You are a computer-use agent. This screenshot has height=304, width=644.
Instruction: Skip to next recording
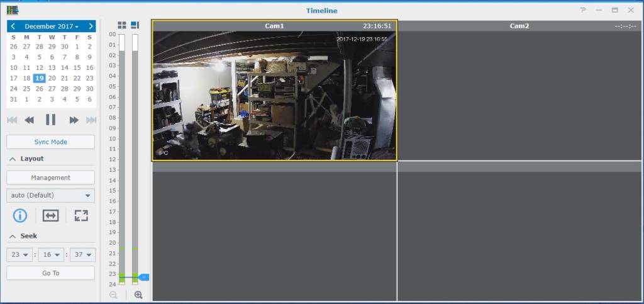[x=91, y=120]
